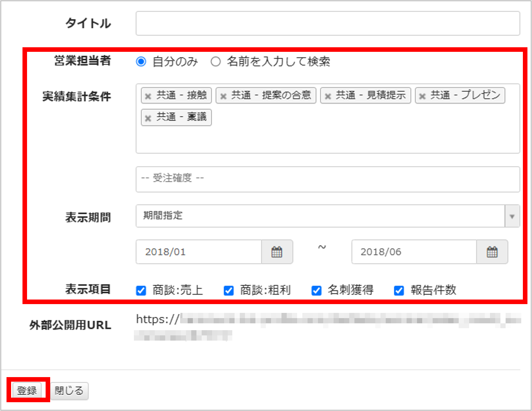Uncheck the 商談:売上 checkbox
Viewport: 532px width, 411px height.
pyautogui.click(x=141, y=290)
